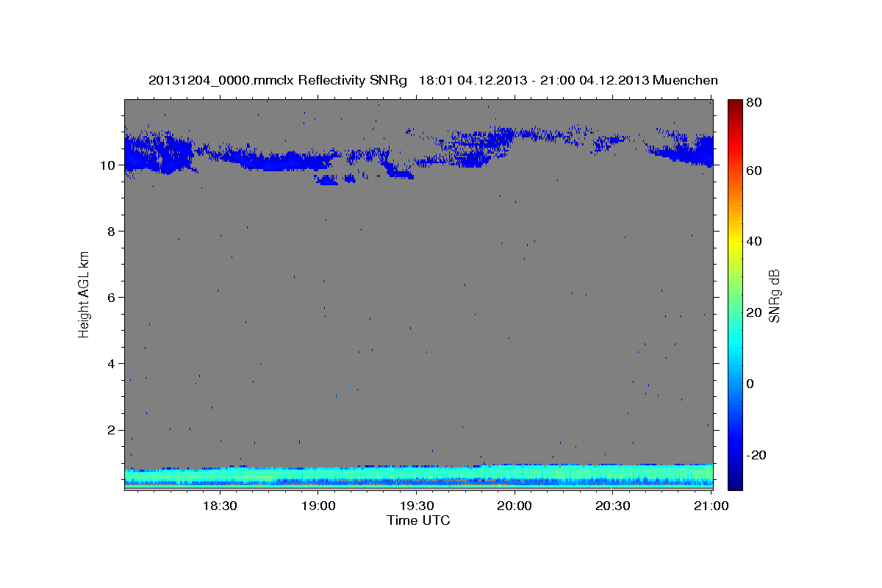Click the green region of the colorbar
This screenshot has height=588, width=882.
[x=734, y=294]
